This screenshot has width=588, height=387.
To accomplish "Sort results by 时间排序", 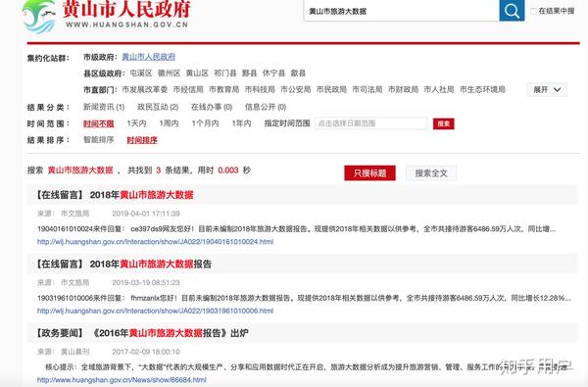I will pyautogui.click(x=142, y=140).
